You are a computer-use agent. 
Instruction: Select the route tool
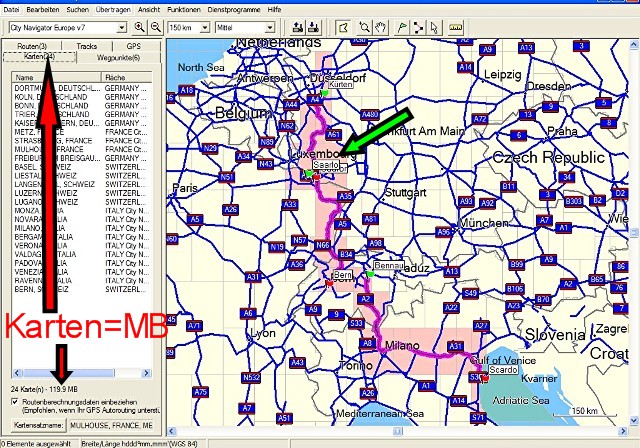point(418,27)
